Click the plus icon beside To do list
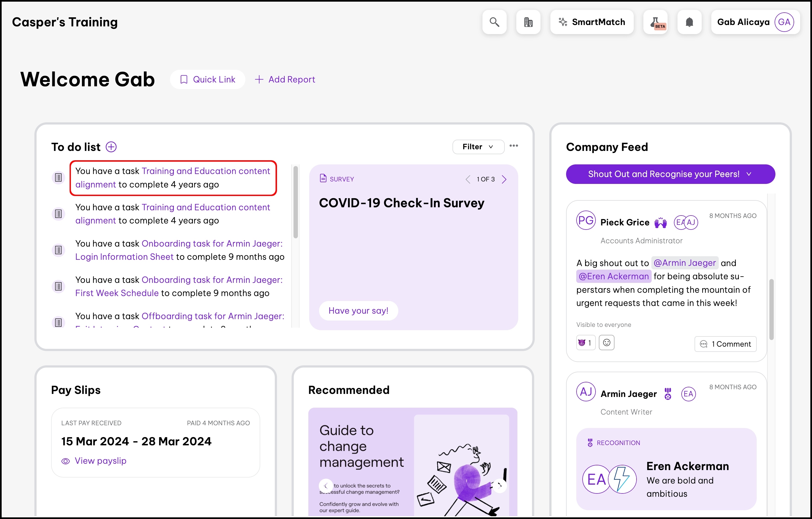This screenshot has width=812, height=519. [111, 147]
